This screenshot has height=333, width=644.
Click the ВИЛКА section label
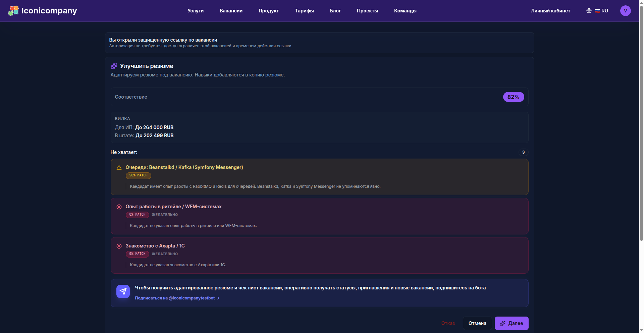pyautogui.click(x=122, y=119)
